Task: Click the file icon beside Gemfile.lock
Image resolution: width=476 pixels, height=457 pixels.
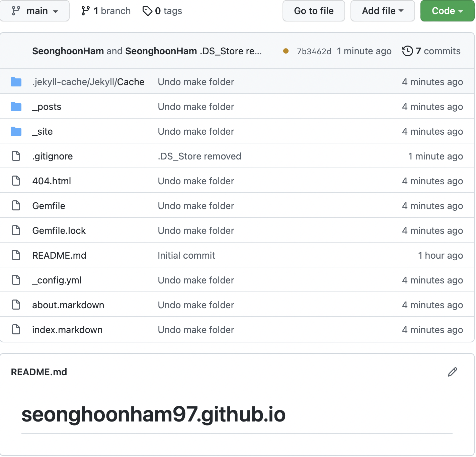Action: [16, 230]
